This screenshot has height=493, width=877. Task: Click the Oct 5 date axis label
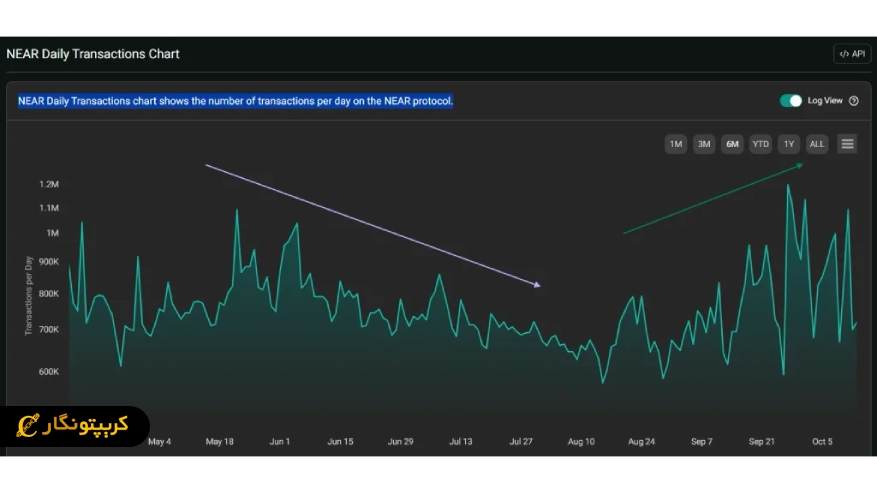tap(822, 442)
